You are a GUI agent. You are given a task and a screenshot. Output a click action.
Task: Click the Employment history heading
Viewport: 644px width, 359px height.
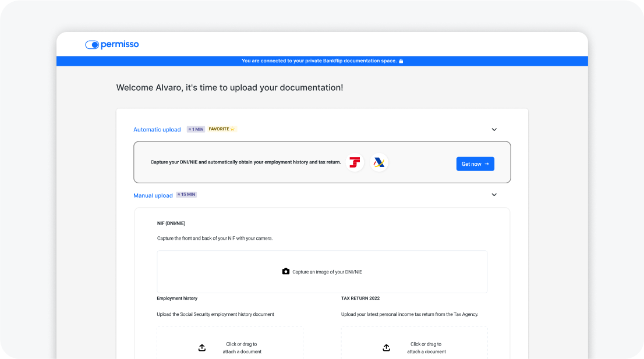177,298
